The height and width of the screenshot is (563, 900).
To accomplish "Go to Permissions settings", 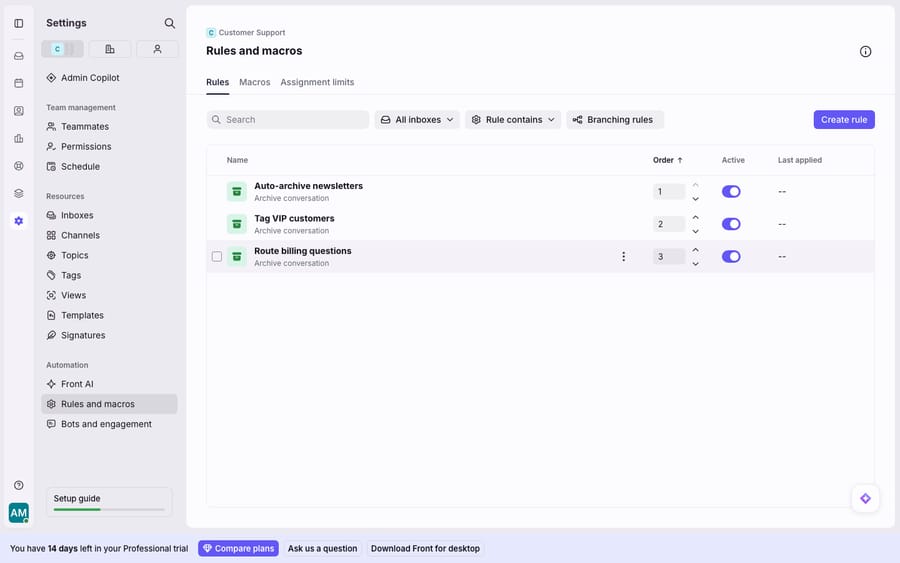I will 109,146.
